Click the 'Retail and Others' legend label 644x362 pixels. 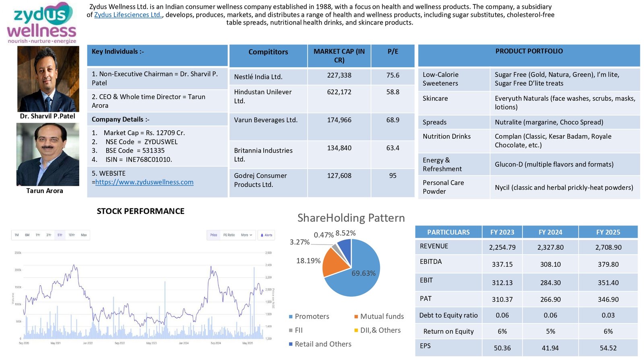[323, 344]
